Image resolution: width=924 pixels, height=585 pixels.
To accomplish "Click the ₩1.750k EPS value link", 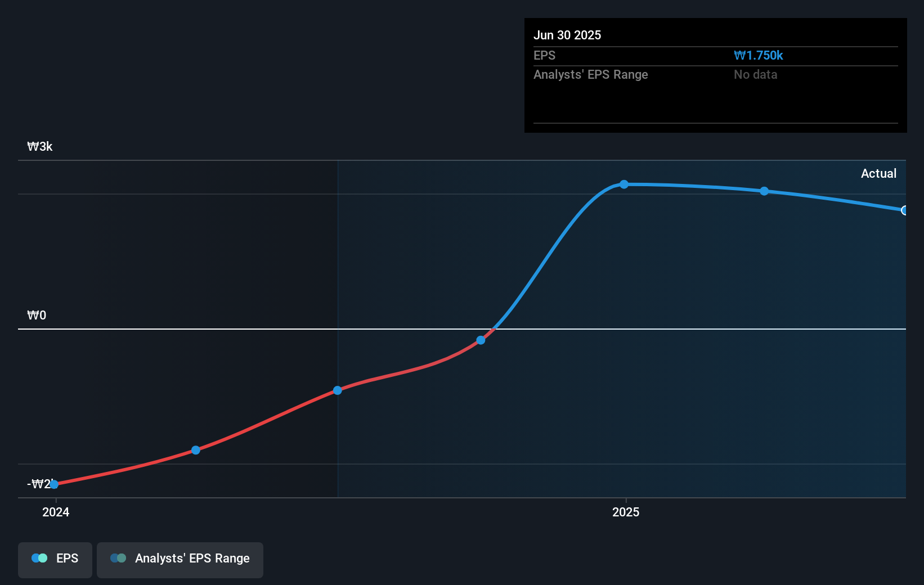I will (759, 55).
